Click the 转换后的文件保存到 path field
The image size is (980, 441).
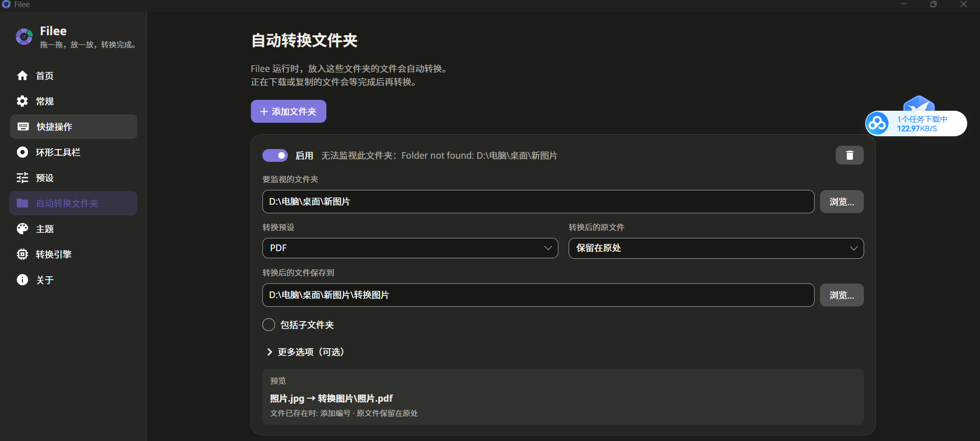(538, 295)
